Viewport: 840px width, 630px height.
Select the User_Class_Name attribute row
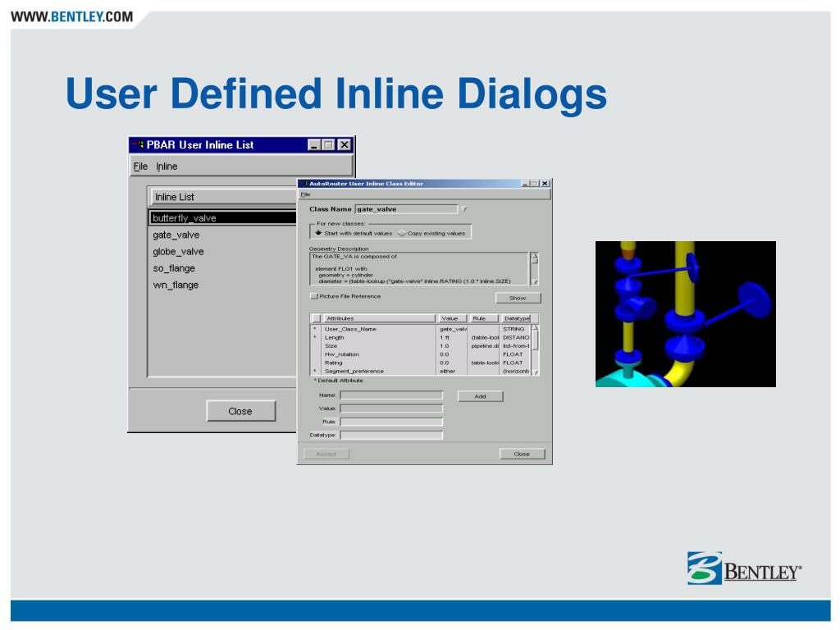pos(421,329)
